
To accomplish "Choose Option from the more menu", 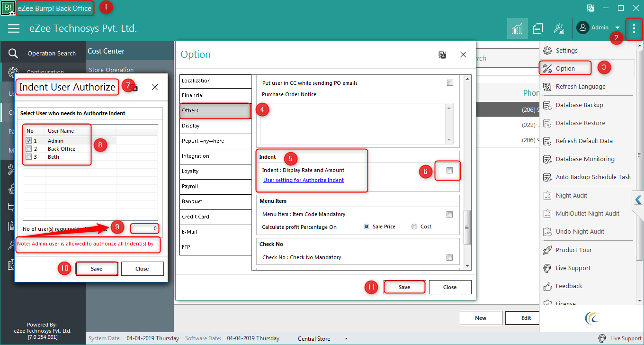I will 587,68.
